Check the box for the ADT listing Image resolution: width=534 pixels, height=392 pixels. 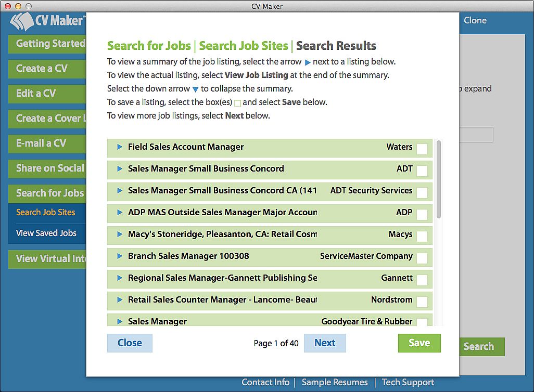(422, 171)
